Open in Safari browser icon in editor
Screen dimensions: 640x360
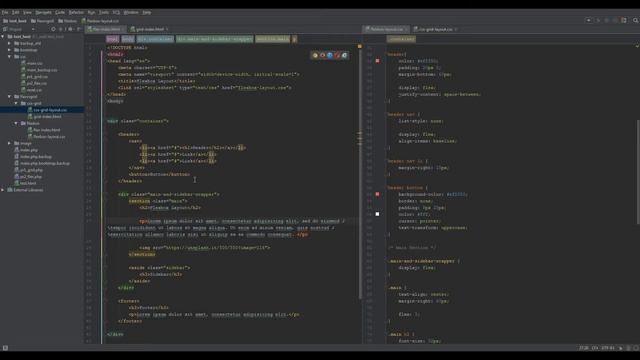coord(330,55)
